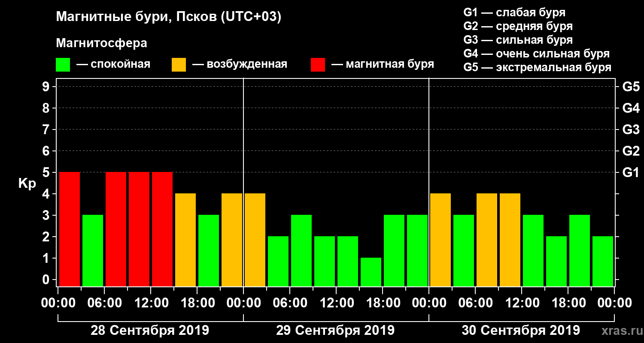Click the '— магнитная буря' legend label
Viewport: 644px width, 343px height.
(x=383, y=65)
